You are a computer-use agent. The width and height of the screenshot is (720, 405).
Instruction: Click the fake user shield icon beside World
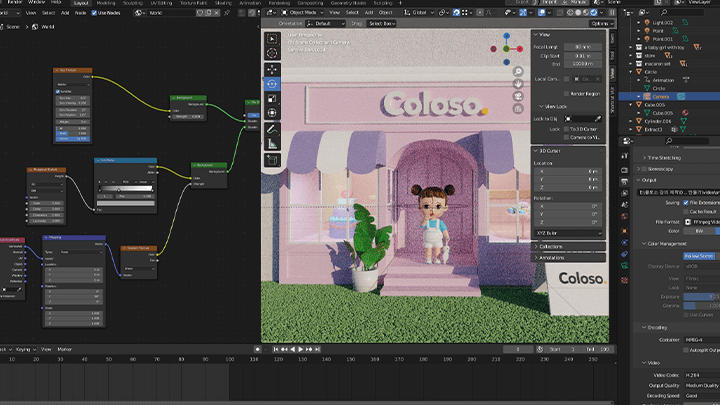click(x=200, y=13)
